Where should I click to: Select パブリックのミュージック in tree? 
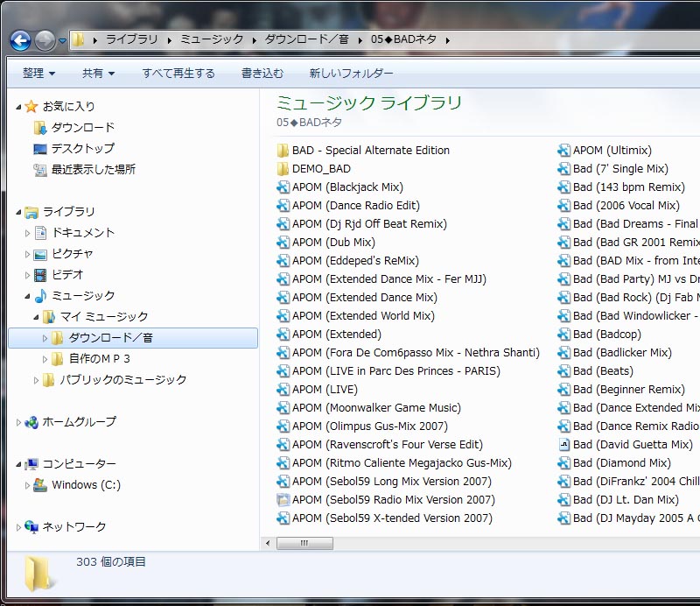pos(123,380)
